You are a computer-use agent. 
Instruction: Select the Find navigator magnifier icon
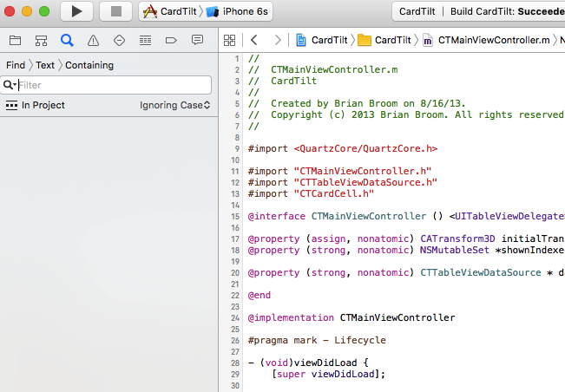pos(67,40)
